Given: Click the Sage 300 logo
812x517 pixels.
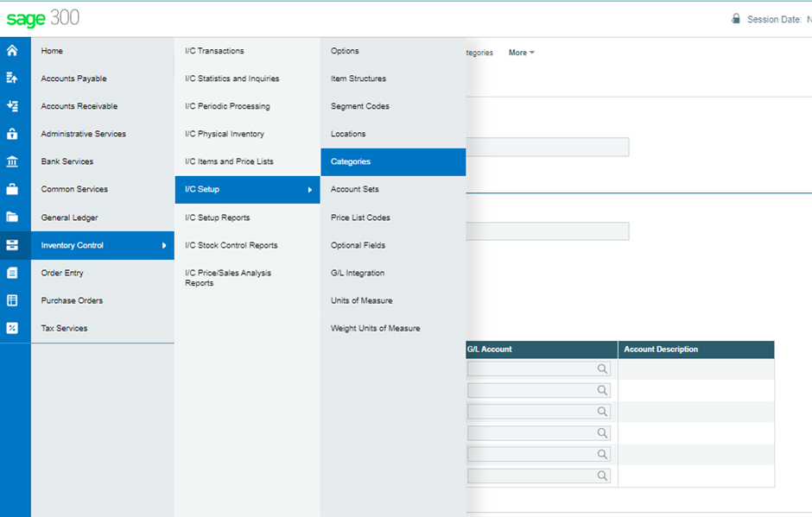Looking at the screenshot, I should point(43,18).
